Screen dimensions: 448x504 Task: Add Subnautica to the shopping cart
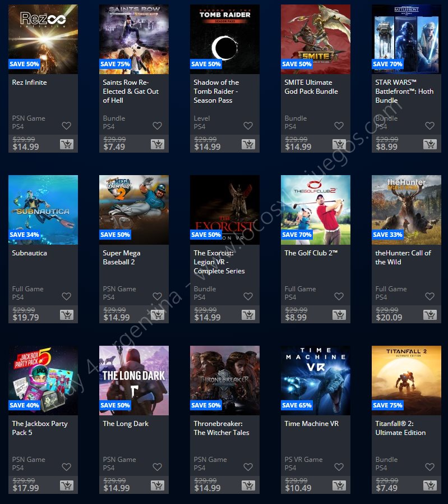[67, 315]
